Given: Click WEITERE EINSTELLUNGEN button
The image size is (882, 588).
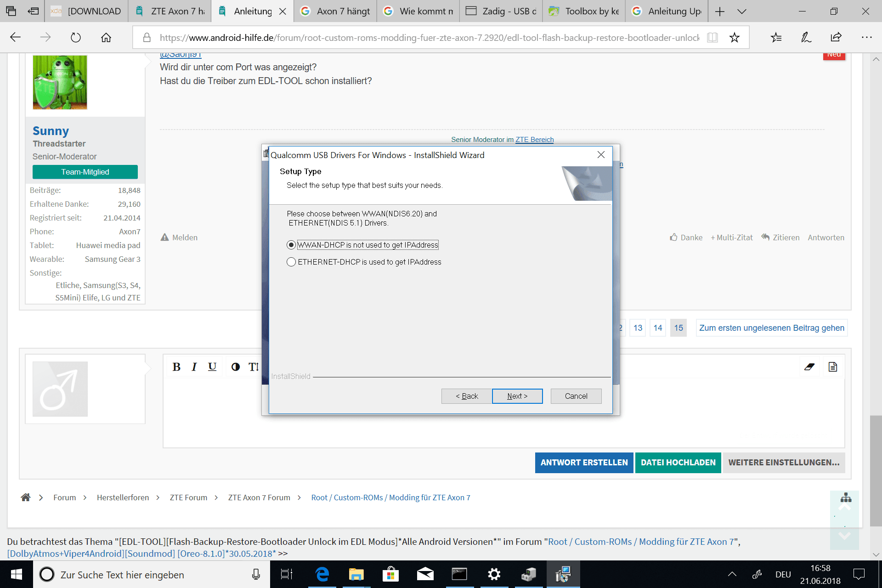Looking at the screenshot, I should point(784,463).
